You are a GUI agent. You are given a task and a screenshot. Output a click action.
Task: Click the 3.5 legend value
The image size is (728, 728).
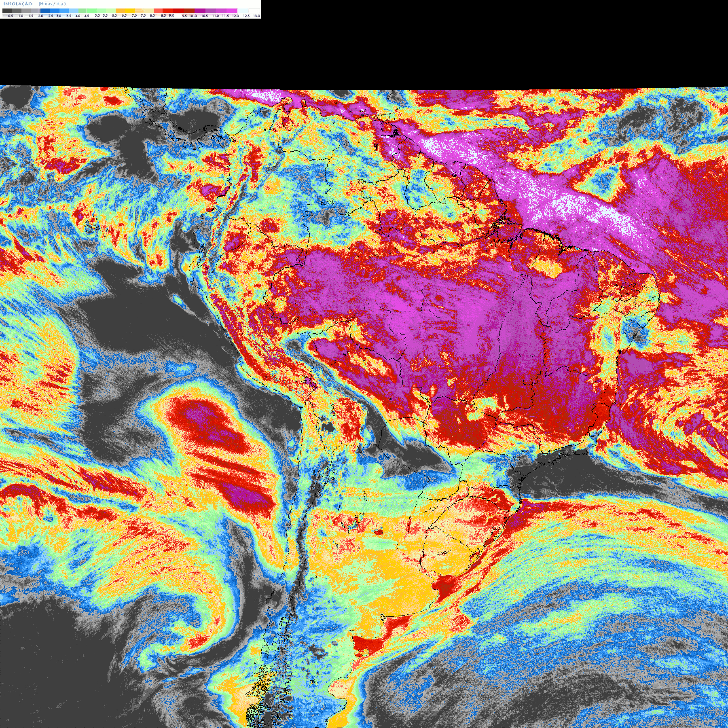(x=69, y=16)
